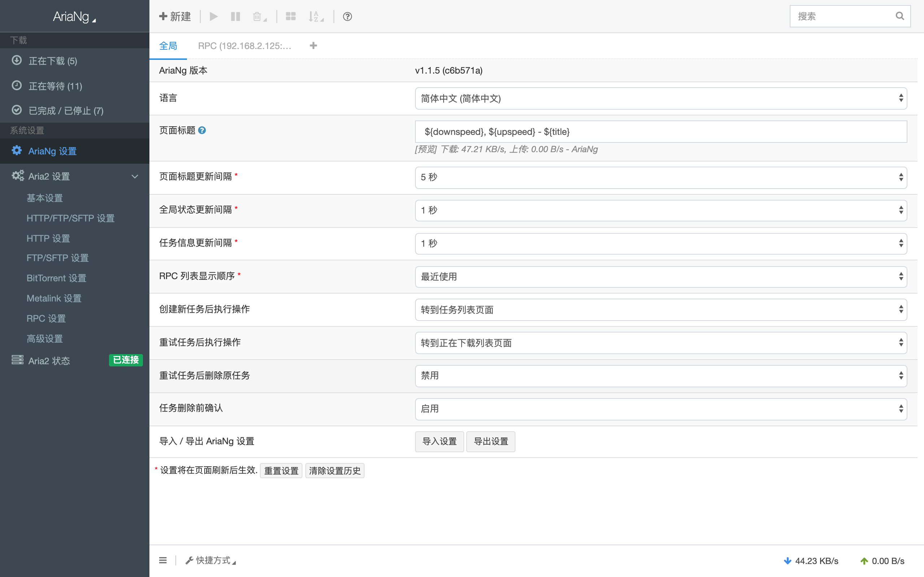
Task: Click the help question mark toolbar icon
Action: pos(347,17)
